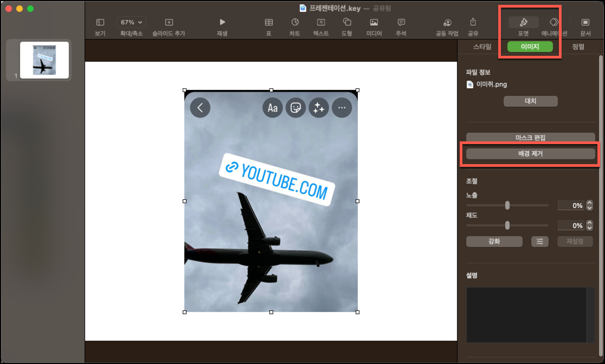This screenshot has height=364, width=605.
Task: Toggle the Animate inspector panel
Action: click(554, 22)
